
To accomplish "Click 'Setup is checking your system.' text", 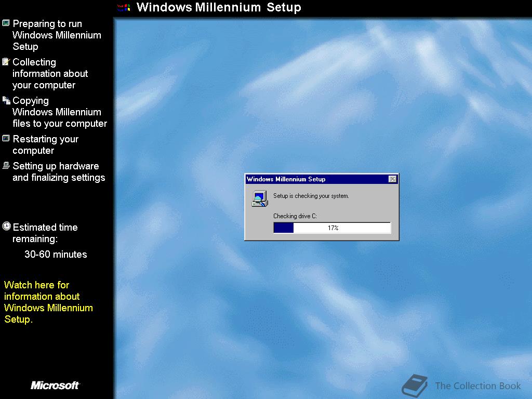I will click(311, 196).
